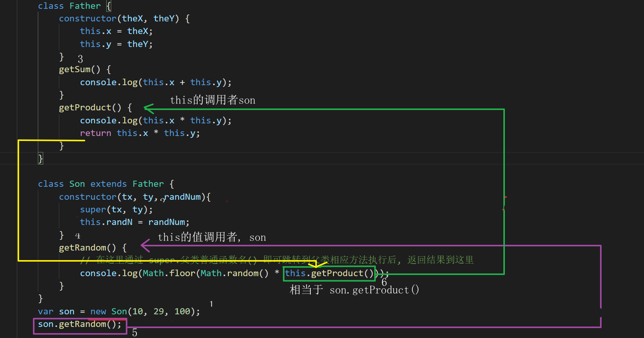Click the 'son.getRandom();' call line
Viewport: 644px width, 338px height.
point(79,324)
